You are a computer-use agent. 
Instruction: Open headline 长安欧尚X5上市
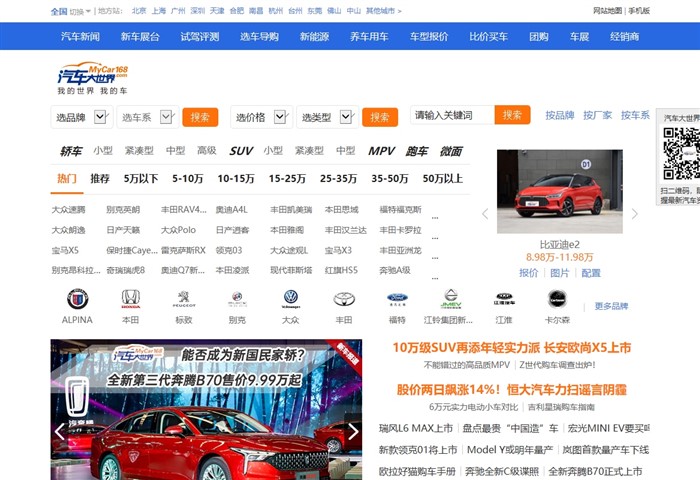[512, 347]
